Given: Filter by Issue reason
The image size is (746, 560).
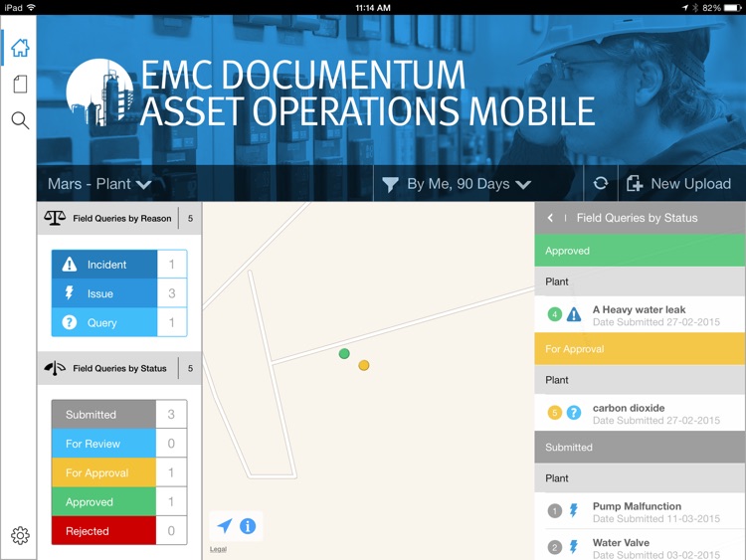Looking at the screenshot, I should [x=119, y=293].
